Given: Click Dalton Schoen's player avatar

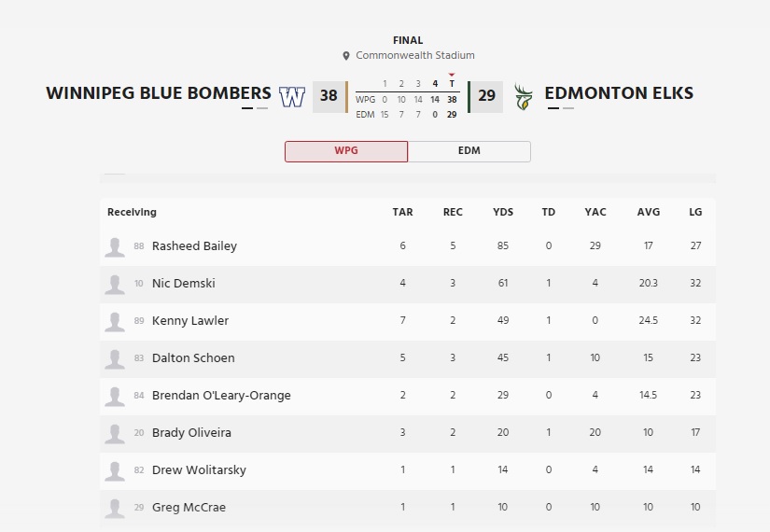Looking at the screenshot, I should pos(115,358).
